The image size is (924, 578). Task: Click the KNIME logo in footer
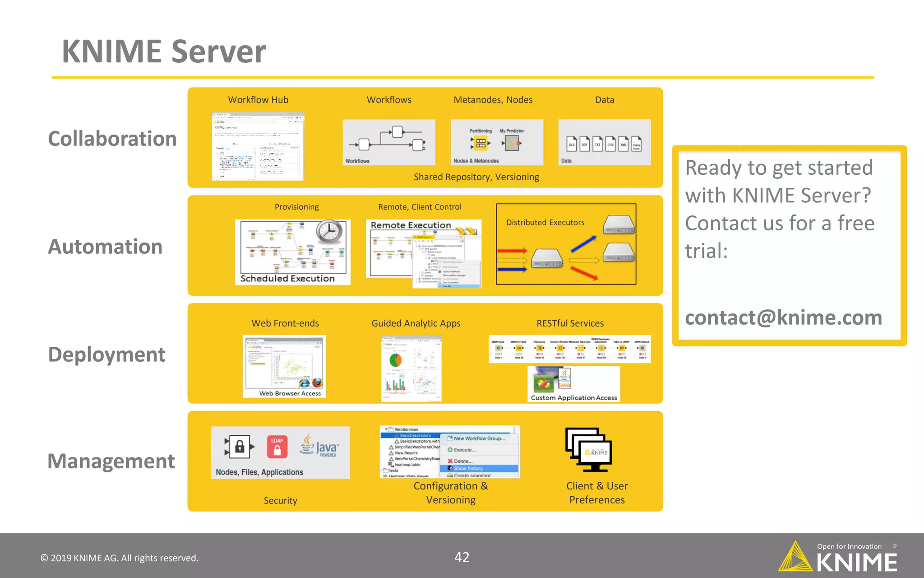(838, 558)
